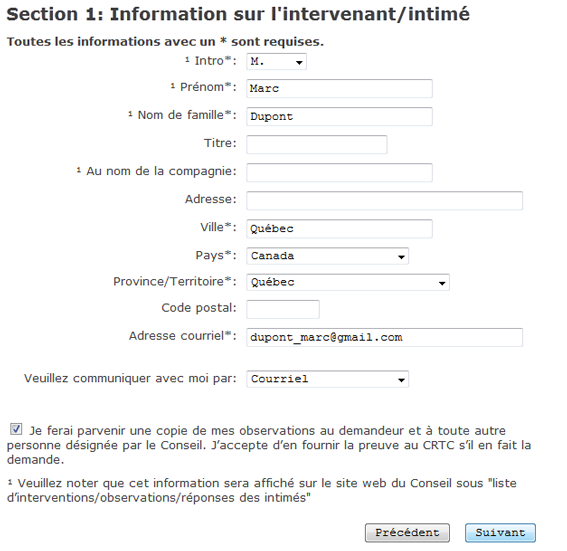This screenshot has width=567, height=551.
Task: Click the 'Veuillez communiquer avec moi par' label
Action: pyautogui.click(x=130, y=378)
